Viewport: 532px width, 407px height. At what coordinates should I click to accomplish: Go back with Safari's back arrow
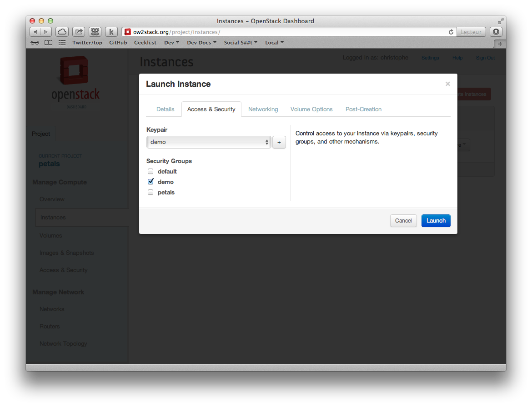coord(35,32)
